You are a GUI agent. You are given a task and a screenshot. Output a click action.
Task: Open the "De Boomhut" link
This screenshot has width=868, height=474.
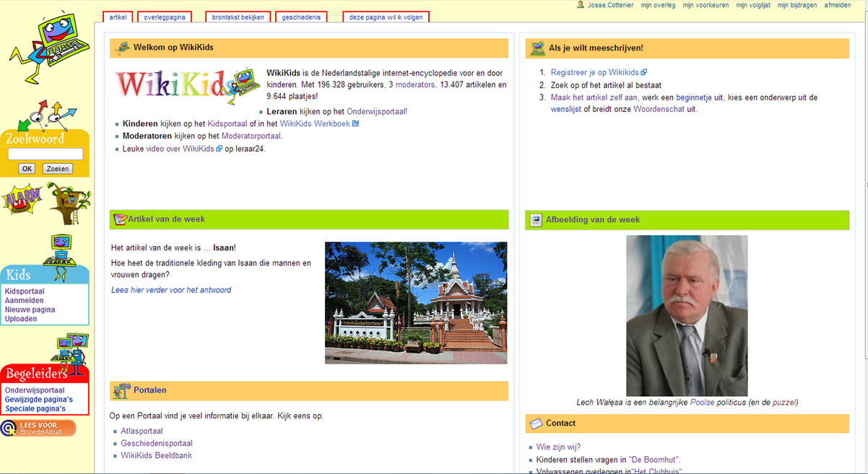click(x=654, y=460)
